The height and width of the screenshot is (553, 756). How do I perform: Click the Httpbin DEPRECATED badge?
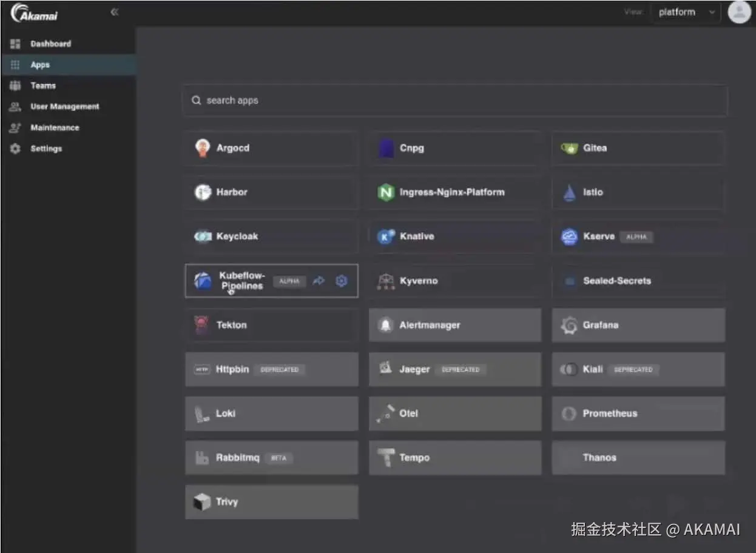[279, 369]
